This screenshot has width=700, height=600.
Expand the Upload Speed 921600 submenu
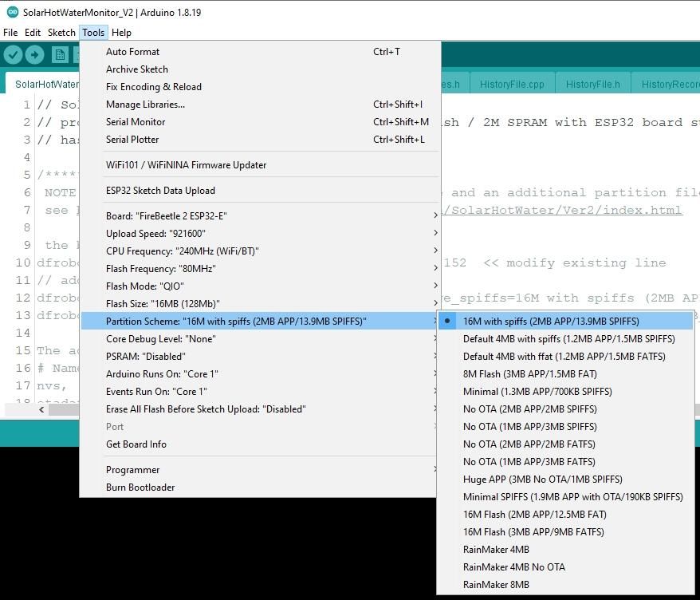pos(259,234)
